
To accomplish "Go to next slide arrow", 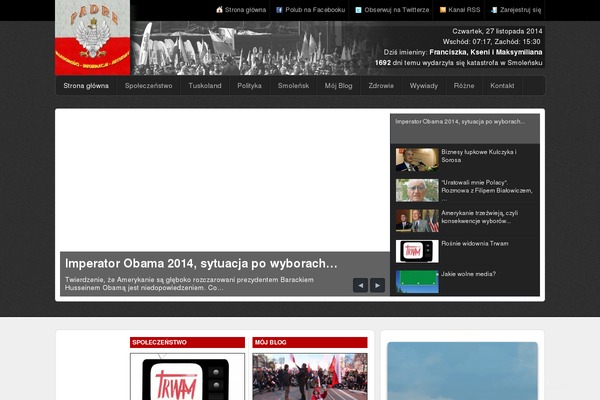I will [377, 285].
